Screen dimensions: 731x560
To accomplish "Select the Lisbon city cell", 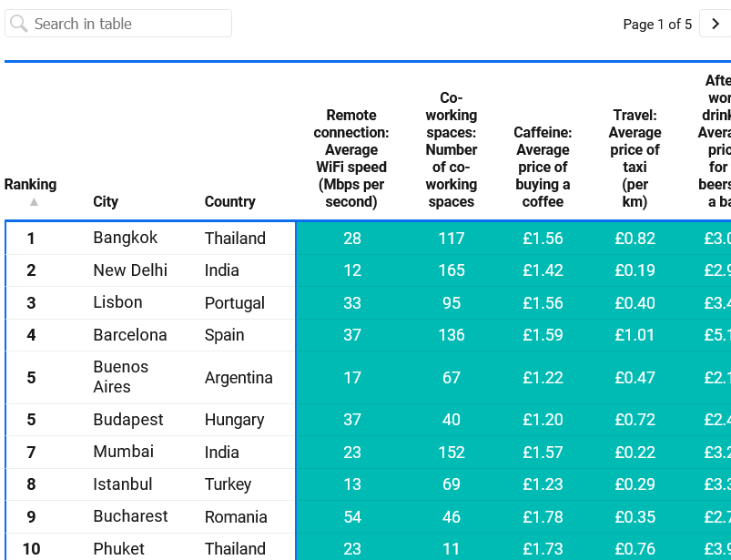I will (117, 302).
